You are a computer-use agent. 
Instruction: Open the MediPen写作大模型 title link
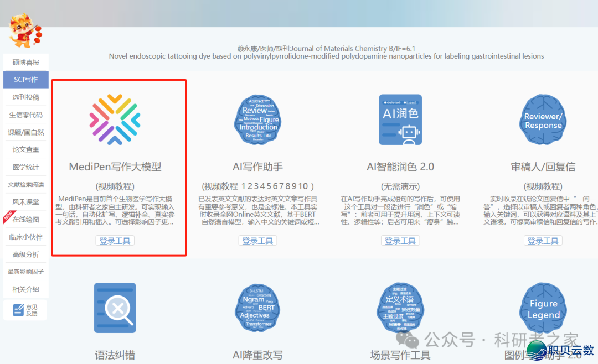[x=115, y=167]
